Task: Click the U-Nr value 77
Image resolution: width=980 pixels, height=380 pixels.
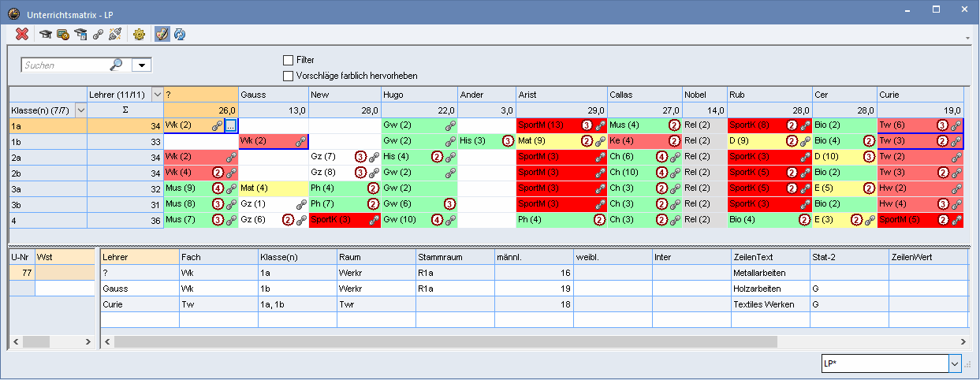Action: click(x=22, y=272)
